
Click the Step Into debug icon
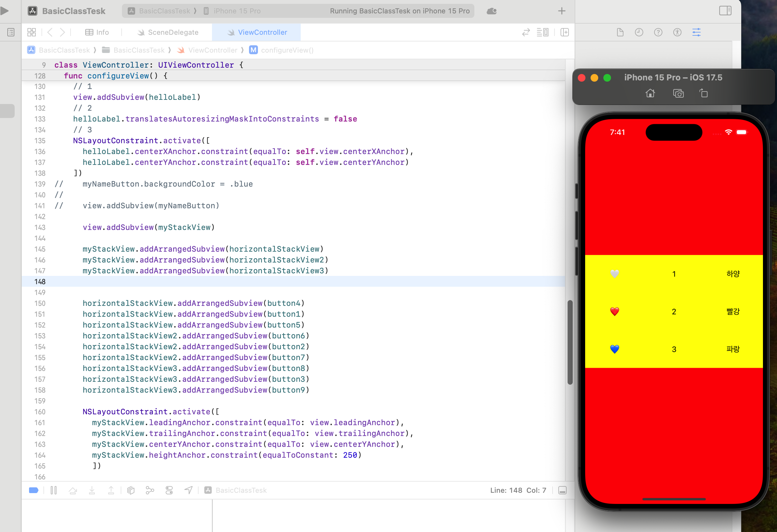92,490
